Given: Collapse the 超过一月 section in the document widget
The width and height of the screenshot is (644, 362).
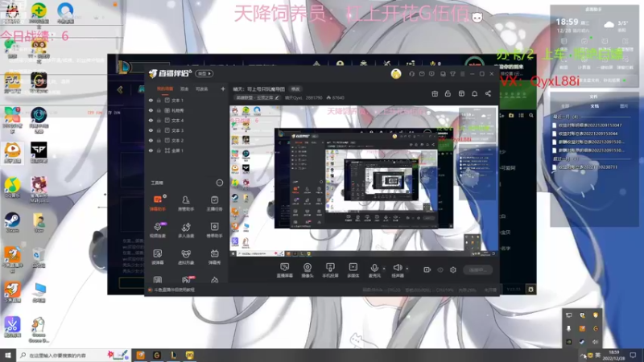Looking at the screenshot, I should [565, 158].
